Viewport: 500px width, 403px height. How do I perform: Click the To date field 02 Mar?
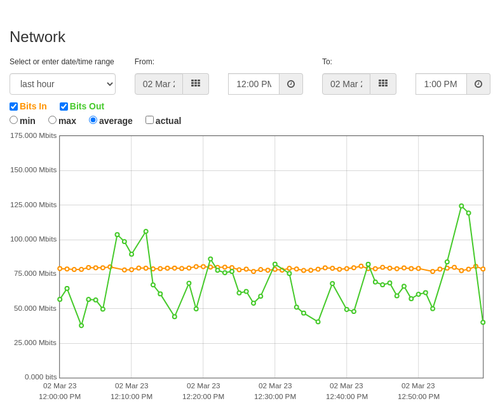[x=346, y=84]
